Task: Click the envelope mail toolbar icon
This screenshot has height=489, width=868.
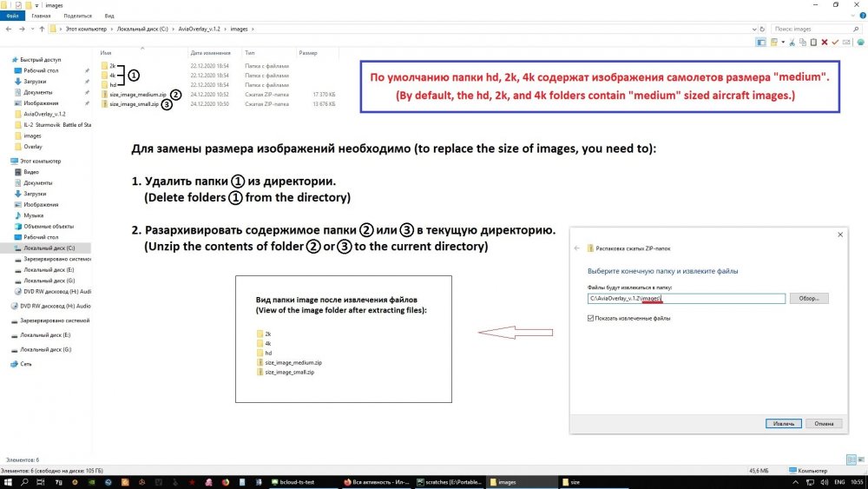Action: tap(846, 42)
